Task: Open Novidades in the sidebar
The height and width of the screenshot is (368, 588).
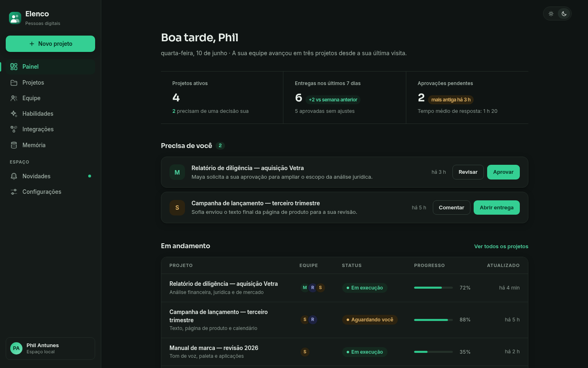Action: click(x=50, y=176)
